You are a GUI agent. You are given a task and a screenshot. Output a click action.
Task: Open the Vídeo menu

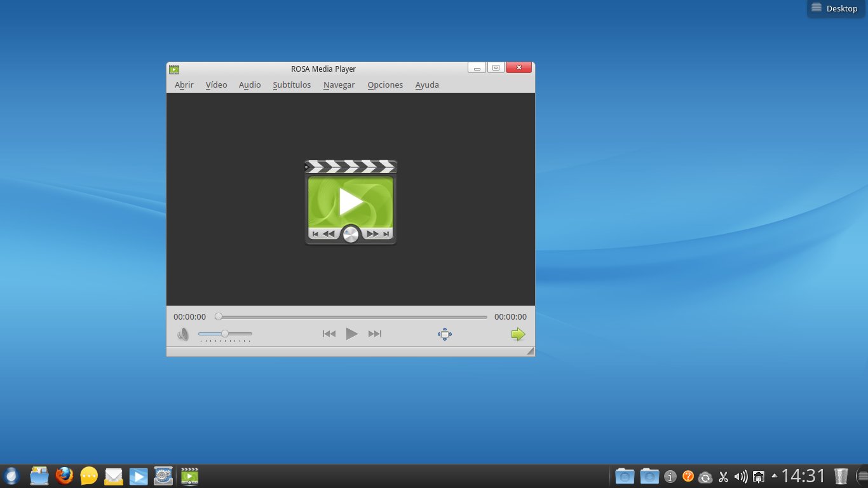point(216,85)
